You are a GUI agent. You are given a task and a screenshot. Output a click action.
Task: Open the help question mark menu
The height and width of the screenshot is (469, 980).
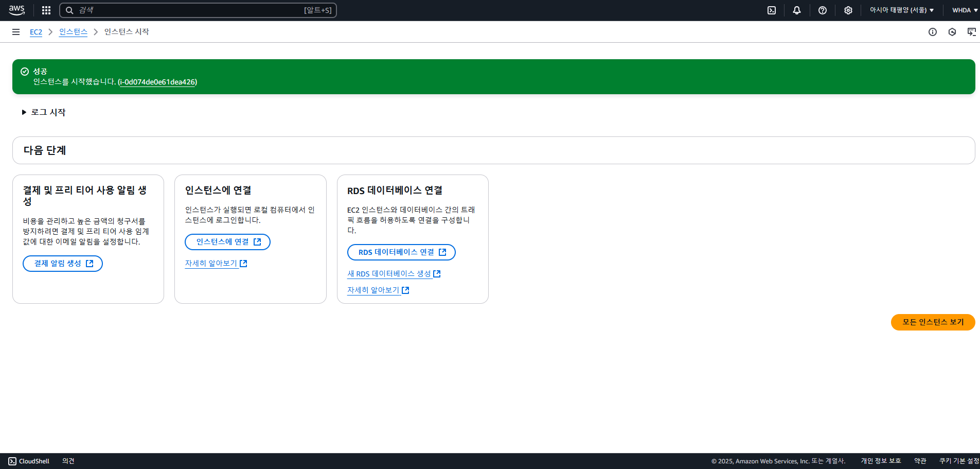point(823,10)
